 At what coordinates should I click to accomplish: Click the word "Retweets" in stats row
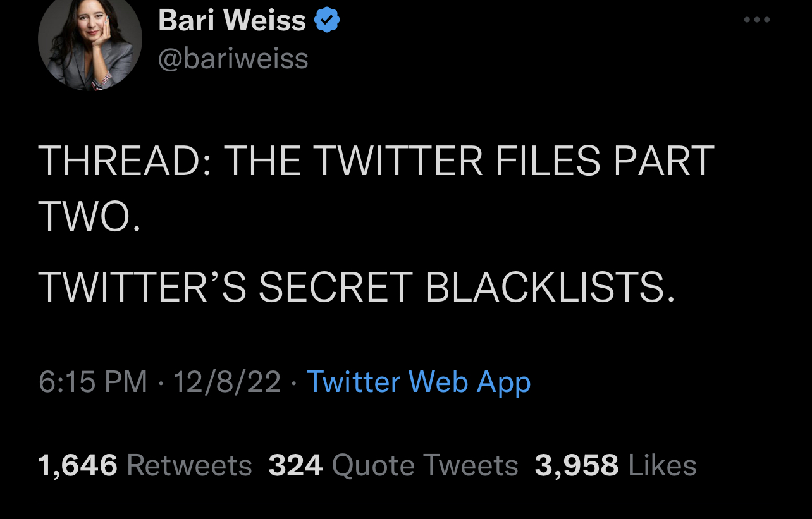(x=189, y=466)
